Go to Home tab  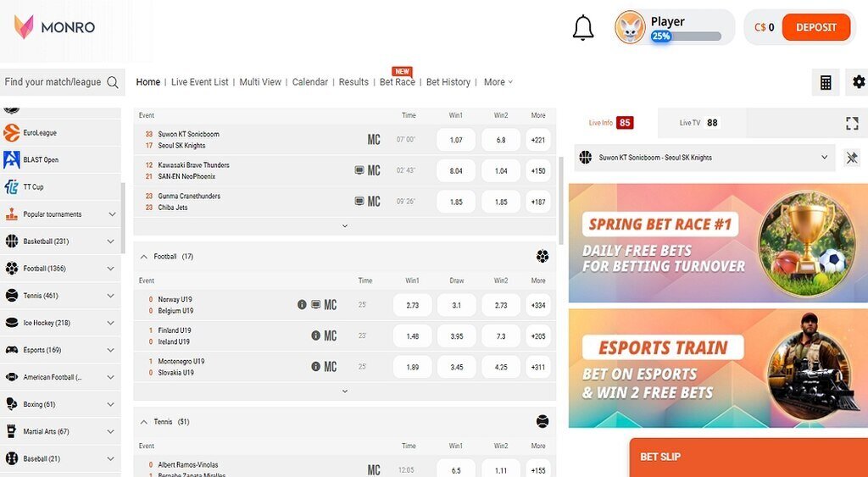pyautogui.click(x=147, y=82)
